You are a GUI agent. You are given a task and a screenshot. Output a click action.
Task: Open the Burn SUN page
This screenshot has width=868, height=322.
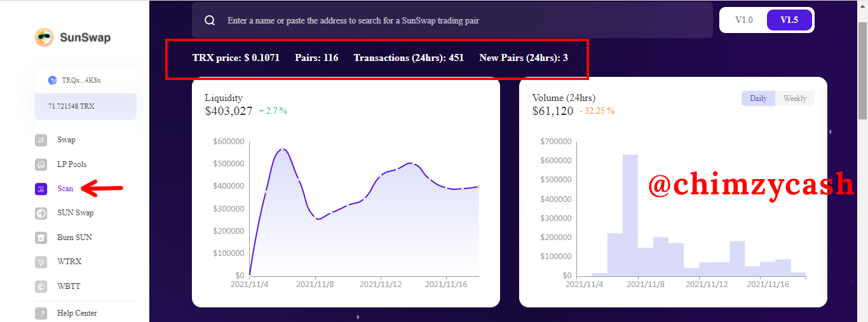click(x=74, y=238)
